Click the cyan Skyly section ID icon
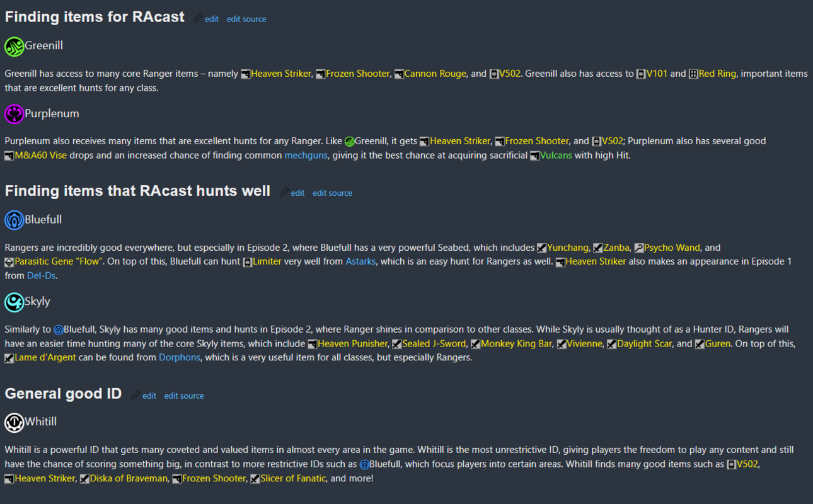 [14, 302]
